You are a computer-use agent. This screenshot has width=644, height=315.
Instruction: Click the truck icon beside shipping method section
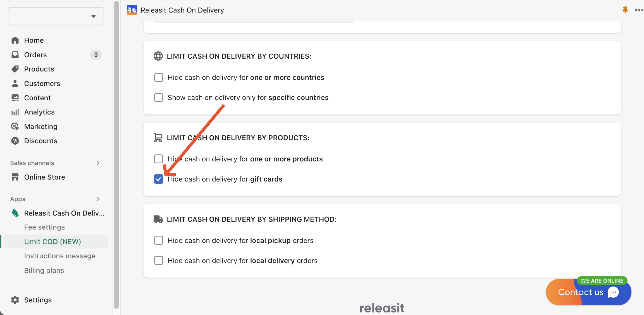pyautogui.click(x=158, y=219)
